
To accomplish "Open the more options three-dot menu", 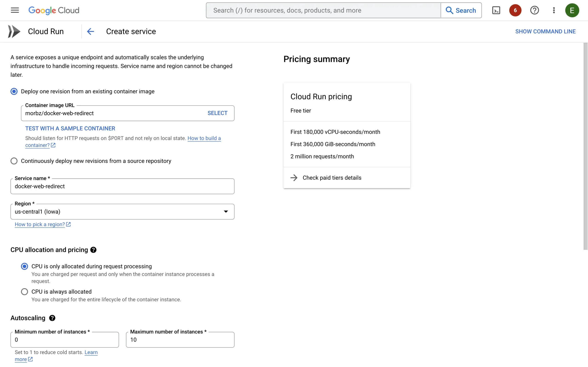I will tap(554, 10).
